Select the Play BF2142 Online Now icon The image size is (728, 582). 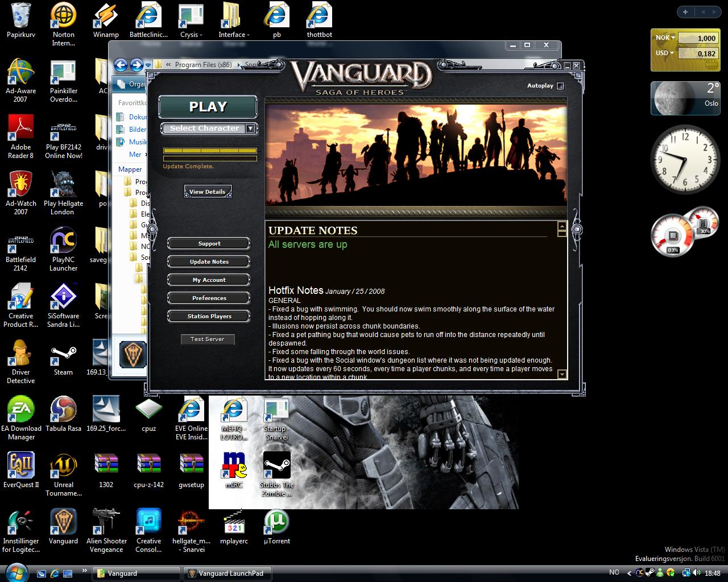tap(63, 140)
